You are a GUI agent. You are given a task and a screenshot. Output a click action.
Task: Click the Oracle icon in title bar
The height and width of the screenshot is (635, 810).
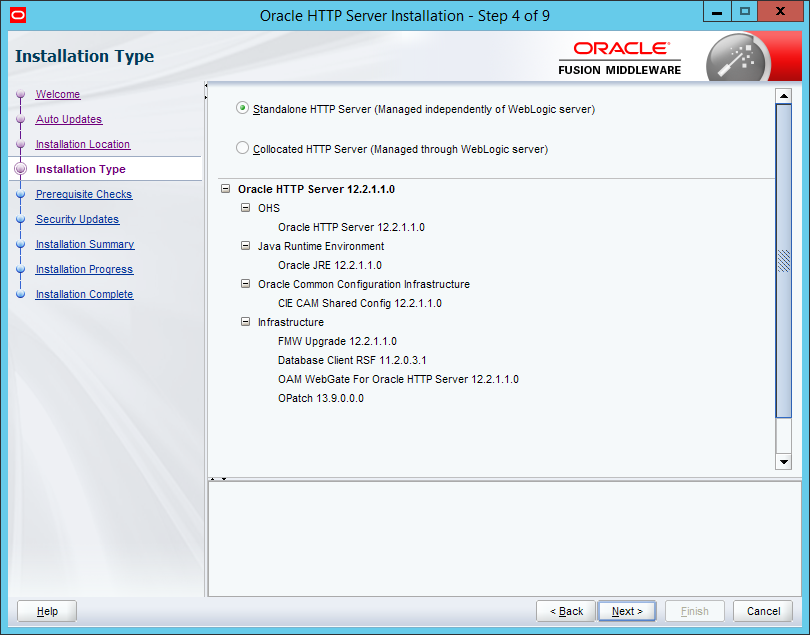click(14, 15)
